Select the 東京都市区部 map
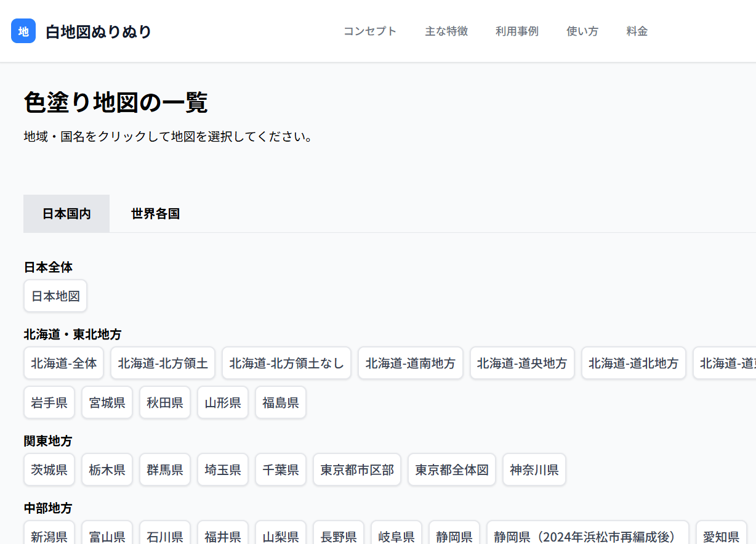 point(357,469)
